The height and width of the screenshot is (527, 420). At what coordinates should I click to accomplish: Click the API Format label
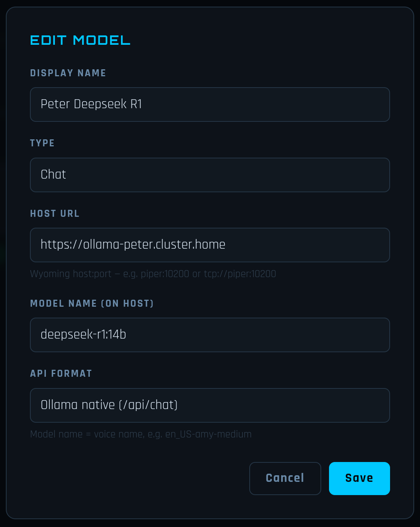(x=61, y=374)
